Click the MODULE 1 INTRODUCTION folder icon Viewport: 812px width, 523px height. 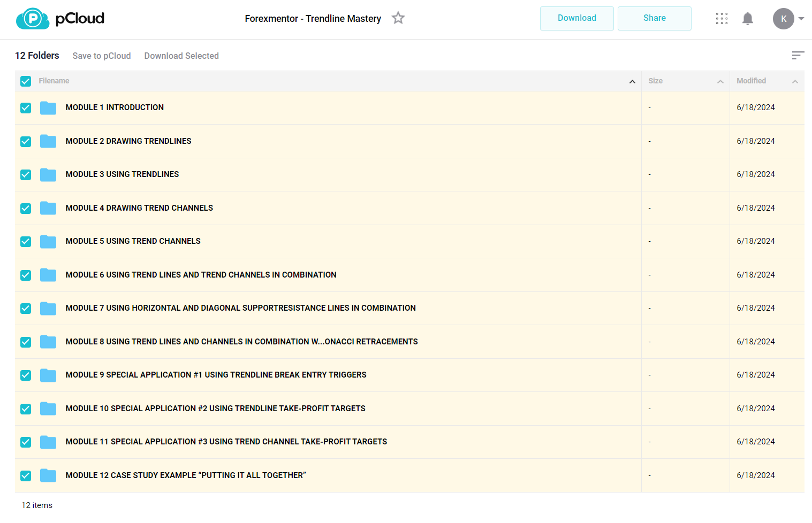pos(48,108)
